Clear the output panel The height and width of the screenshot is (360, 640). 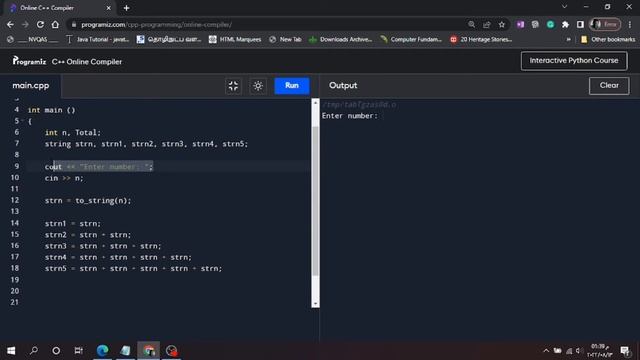pyautogui.click(x=609, y=86)
